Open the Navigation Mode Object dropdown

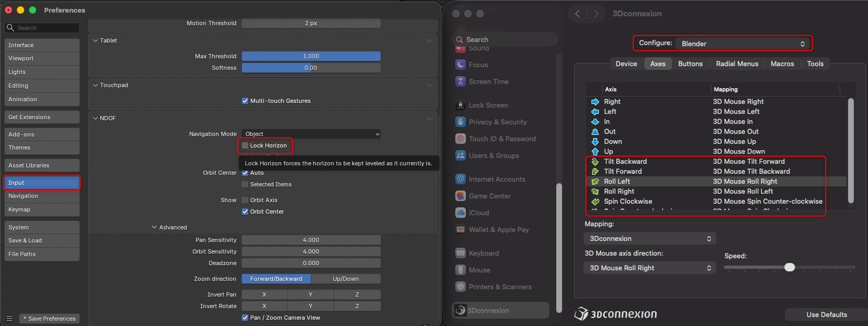pos(311,134)
